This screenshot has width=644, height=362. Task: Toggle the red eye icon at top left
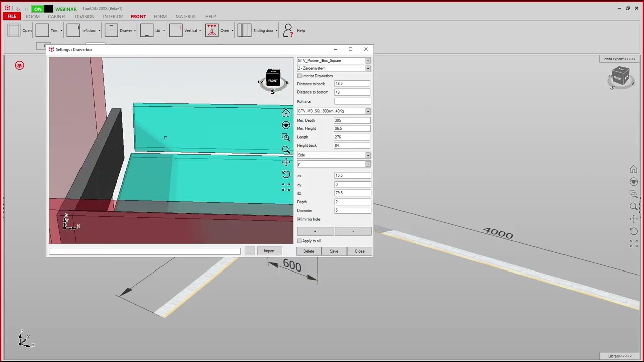[19, 65]
